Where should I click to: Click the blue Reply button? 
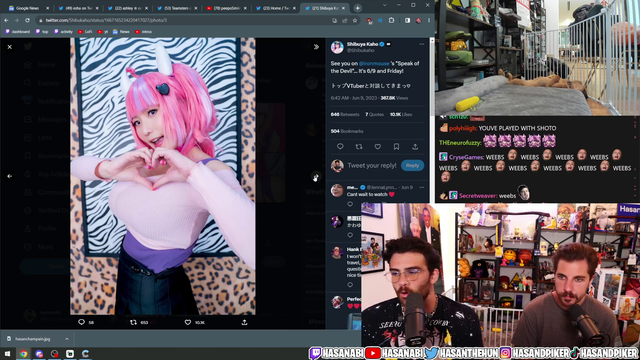412,165
